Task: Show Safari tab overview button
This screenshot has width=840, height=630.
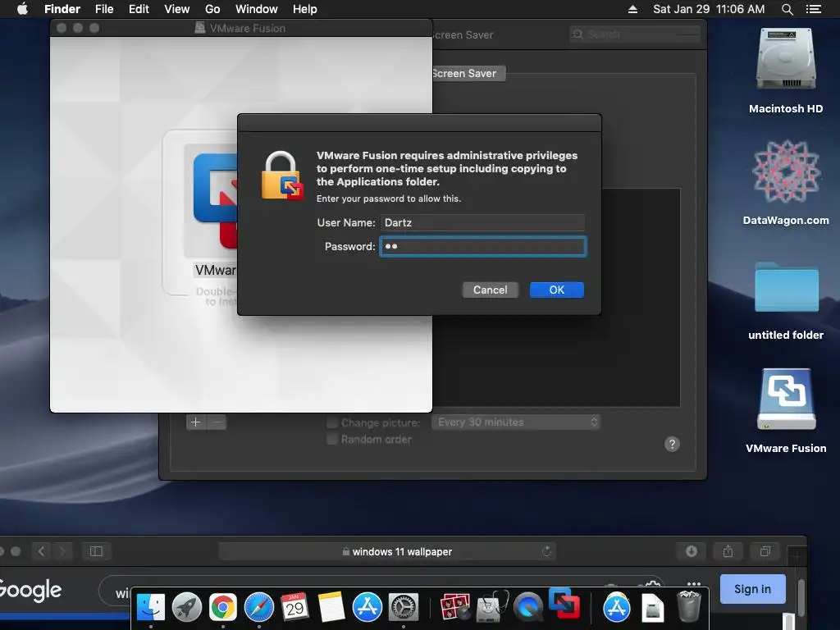Action: click(x=765, y=551)
